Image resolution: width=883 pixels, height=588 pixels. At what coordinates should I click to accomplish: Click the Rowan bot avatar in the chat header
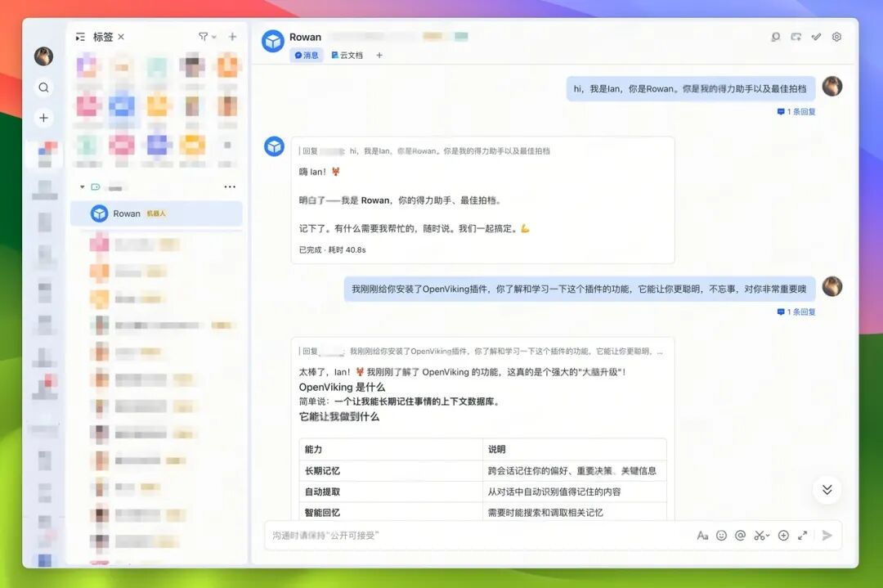(273, 41)
